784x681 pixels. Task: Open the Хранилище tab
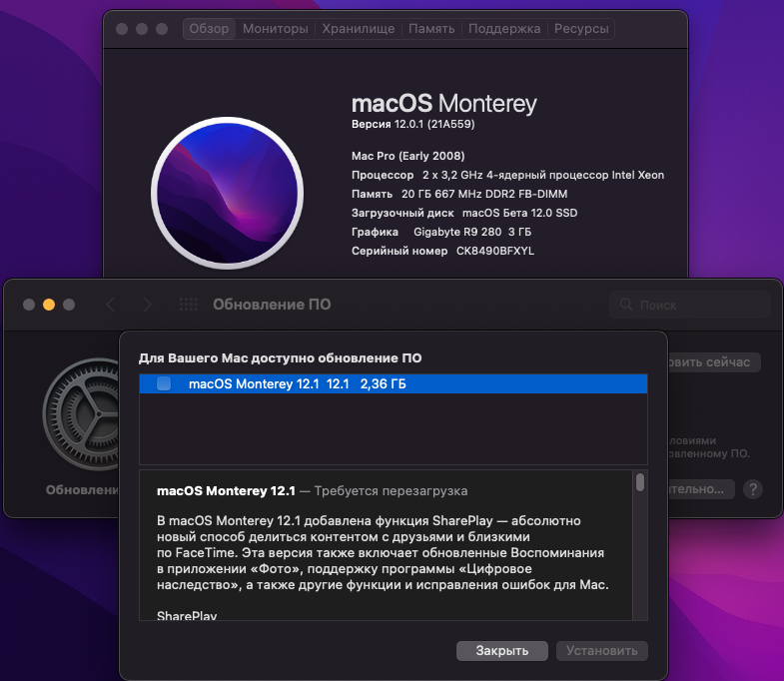358,29
